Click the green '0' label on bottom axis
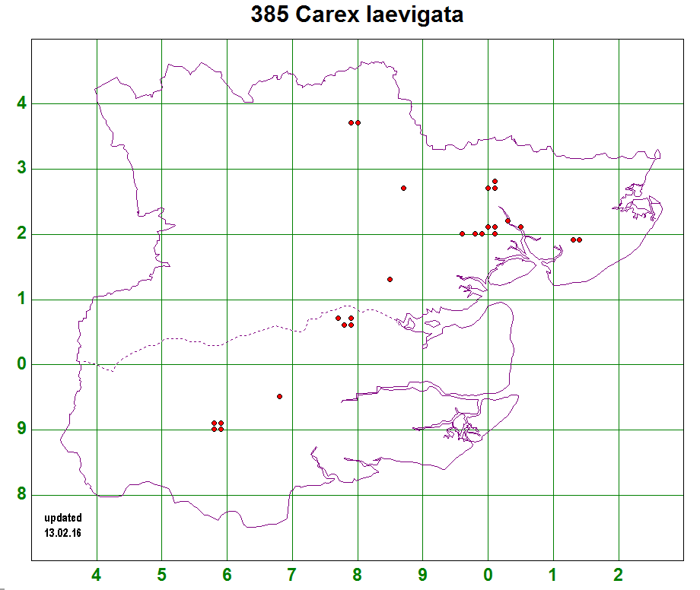Image resolution: width=700 pixels, height=590 pixels. click(488, 574)
